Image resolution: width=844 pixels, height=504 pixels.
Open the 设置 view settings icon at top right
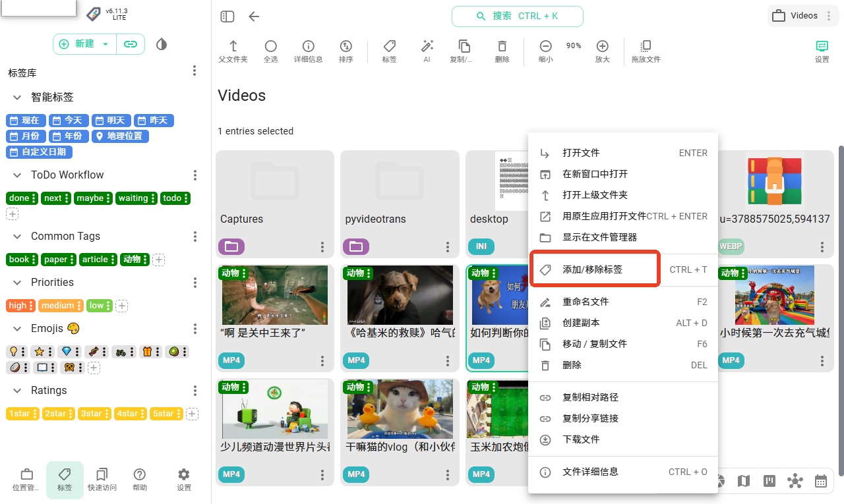click(x=822, y=51)
